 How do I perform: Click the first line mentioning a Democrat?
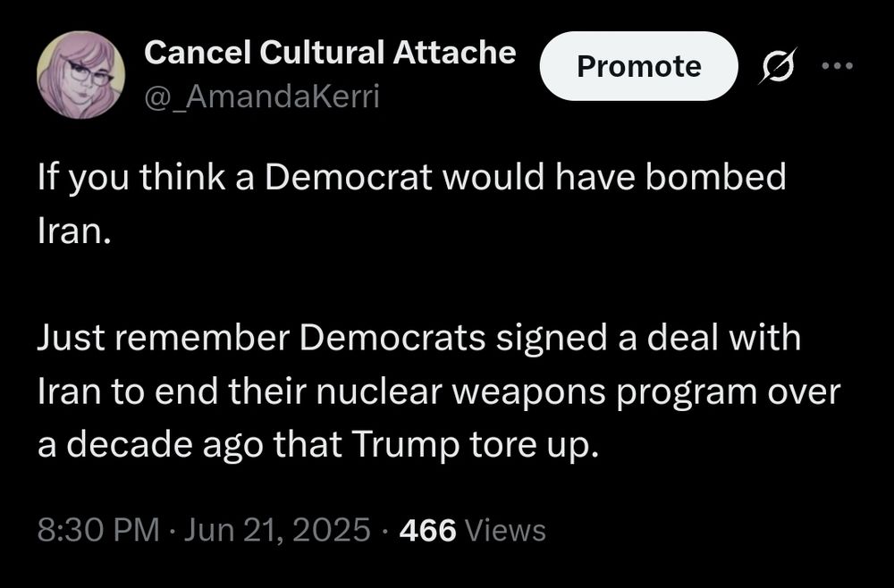(411, 177)
